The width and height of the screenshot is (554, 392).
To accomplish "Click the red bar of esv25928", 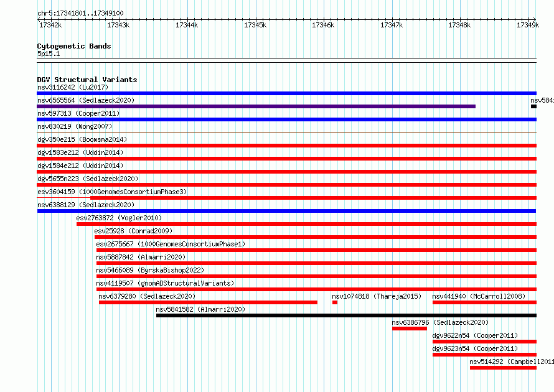I will (316, 237).
